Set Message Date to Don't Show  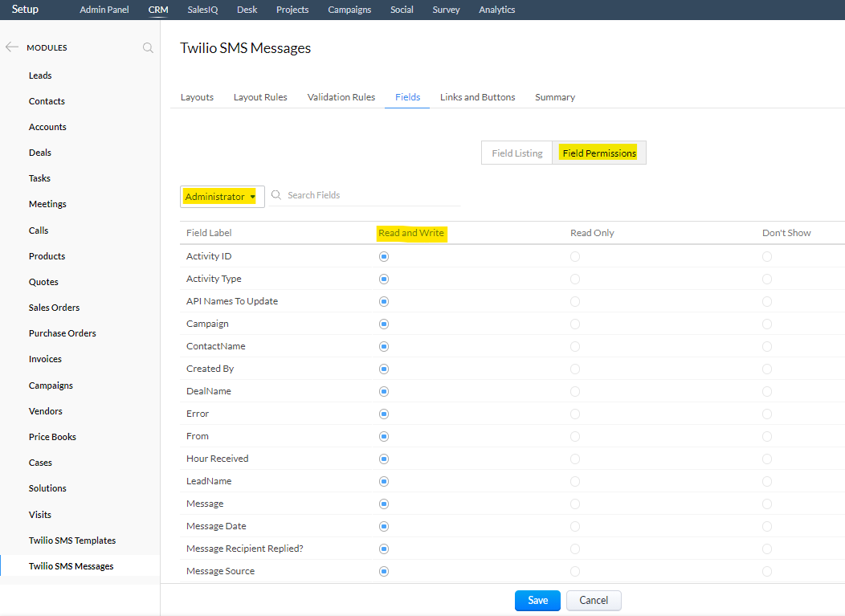[767, 527]
